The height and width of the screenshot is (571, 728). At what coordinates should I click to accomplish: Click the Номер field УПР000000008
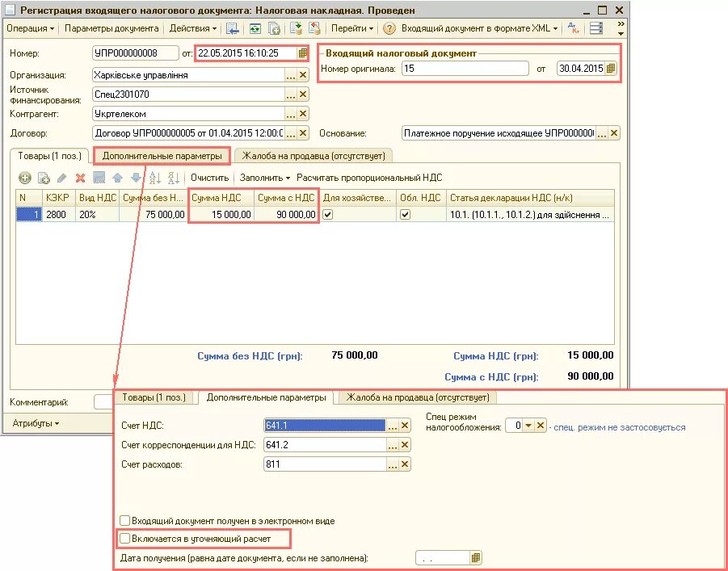tap(136, 53)
